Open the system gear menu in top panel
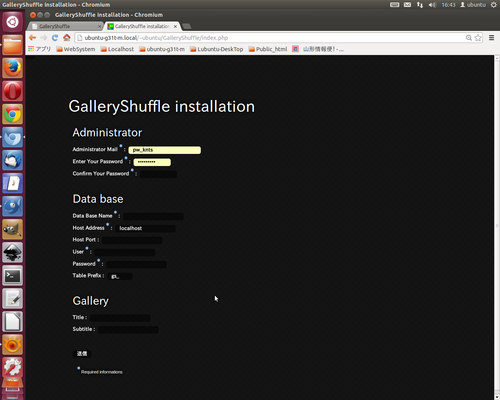This screenshot has height=400, width=500. tap(494, 5)
